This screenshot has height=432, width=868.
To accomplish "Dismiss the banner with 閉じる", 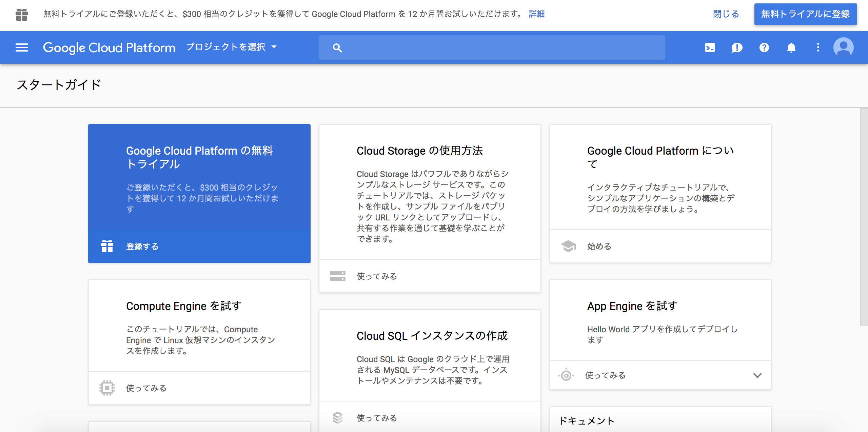I will point(726,14).
